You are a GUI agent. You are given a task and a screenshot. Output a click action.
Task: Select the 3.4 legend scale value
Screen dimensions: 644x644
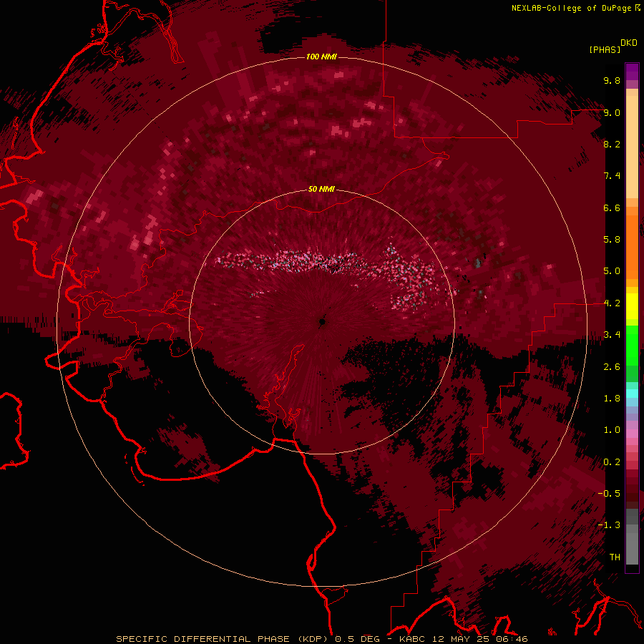point(612,335)
